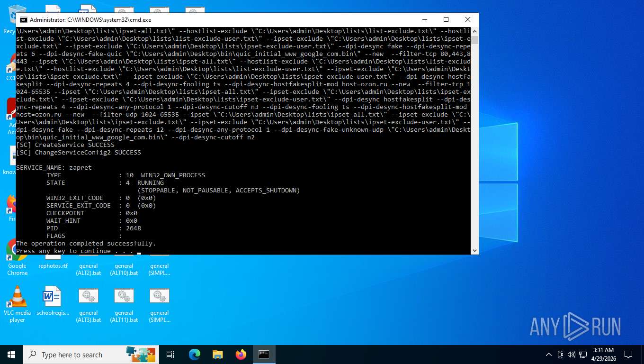Open File Explorer from taskbar
This screenshot has height=364, width=644.
[x=217, y=355]
